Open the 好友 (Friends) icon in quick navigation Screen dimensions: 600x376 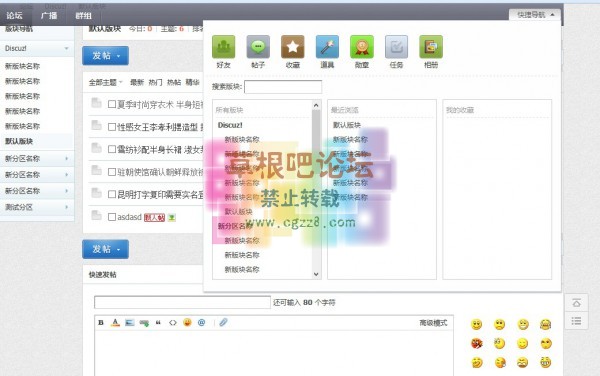(223, 47)
